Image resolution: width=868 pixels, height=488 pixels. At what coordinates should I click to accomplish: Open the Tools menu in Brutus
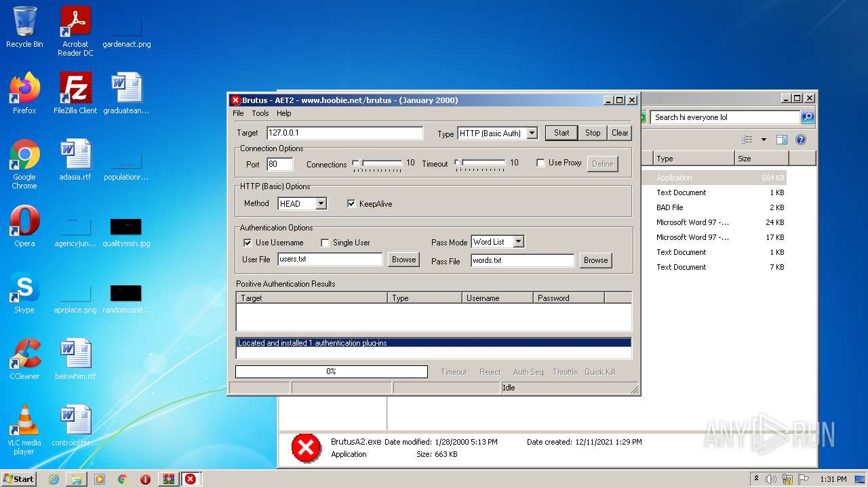[260, 113]
